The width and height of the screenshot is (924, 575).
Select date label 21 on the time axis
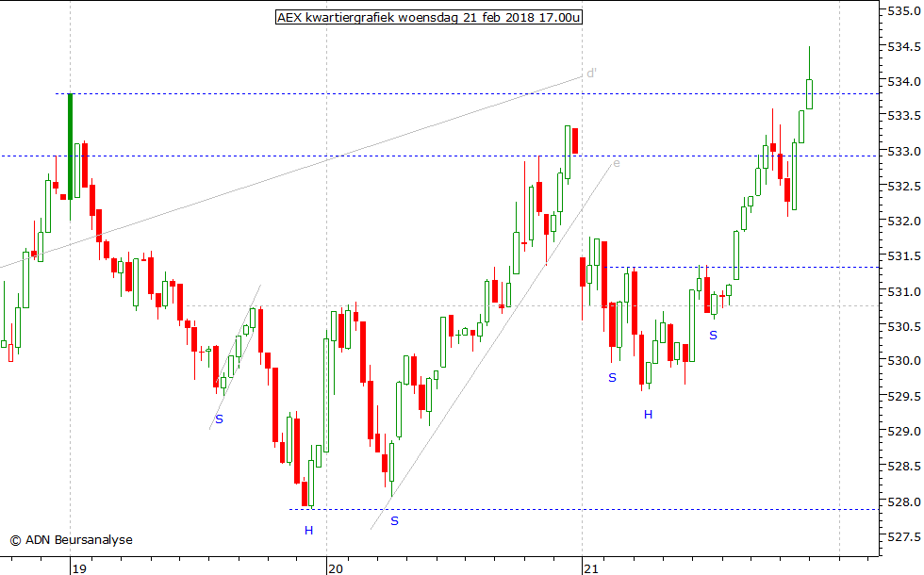coord(591,568)
